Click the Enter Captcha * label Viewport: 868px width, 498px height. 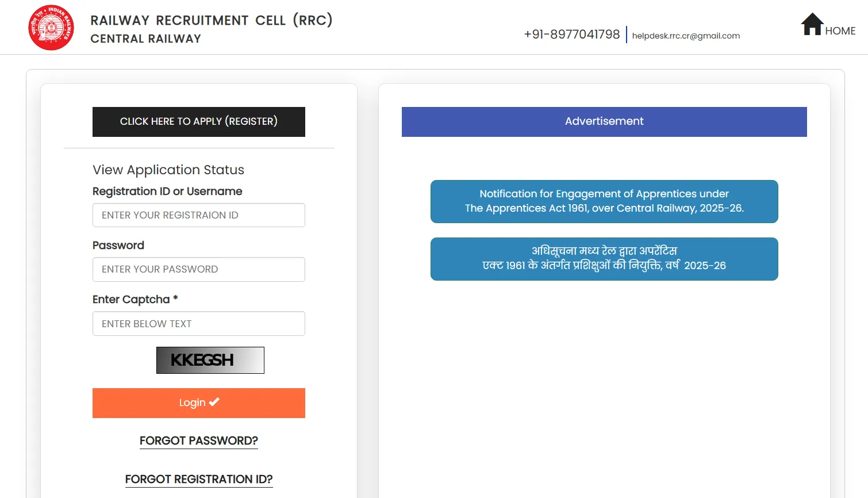click(135, 299)
